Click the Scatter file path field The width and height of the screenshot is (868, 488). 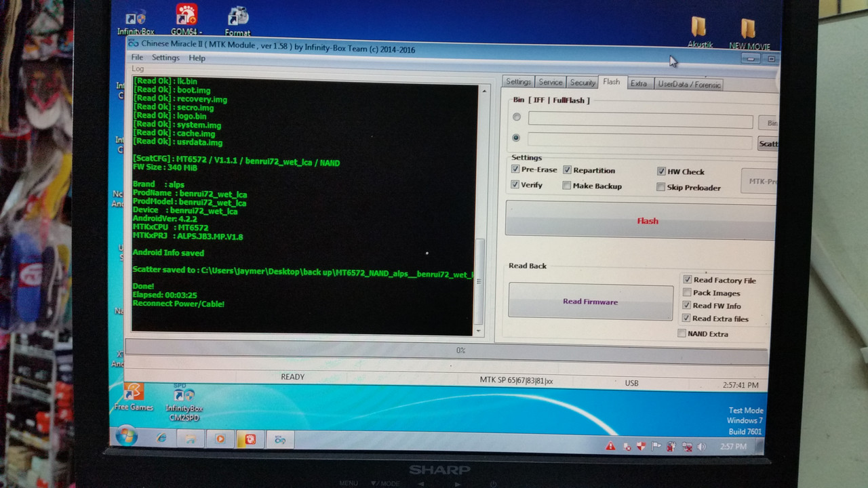point(639,141)
